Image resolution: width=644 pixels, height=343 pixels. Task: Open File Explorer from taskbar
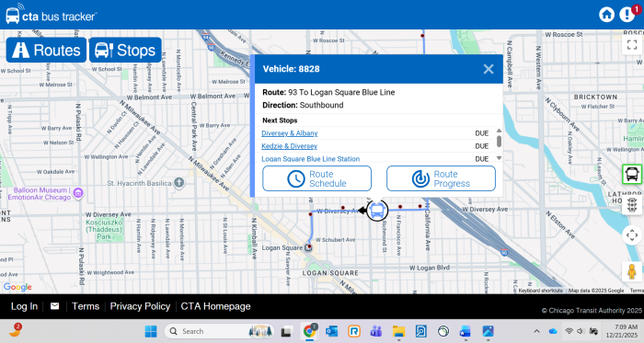pyautogui.click(x=398, y=331)
